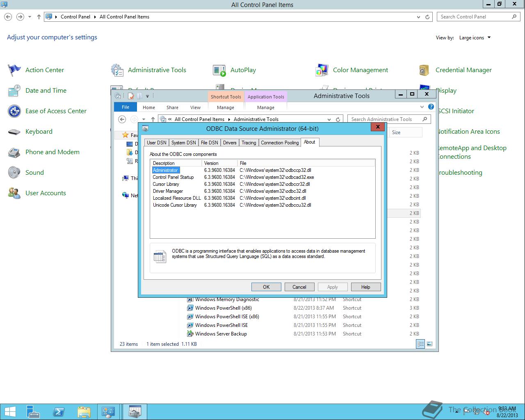Go up one level in Control Panel

point(39,17)
